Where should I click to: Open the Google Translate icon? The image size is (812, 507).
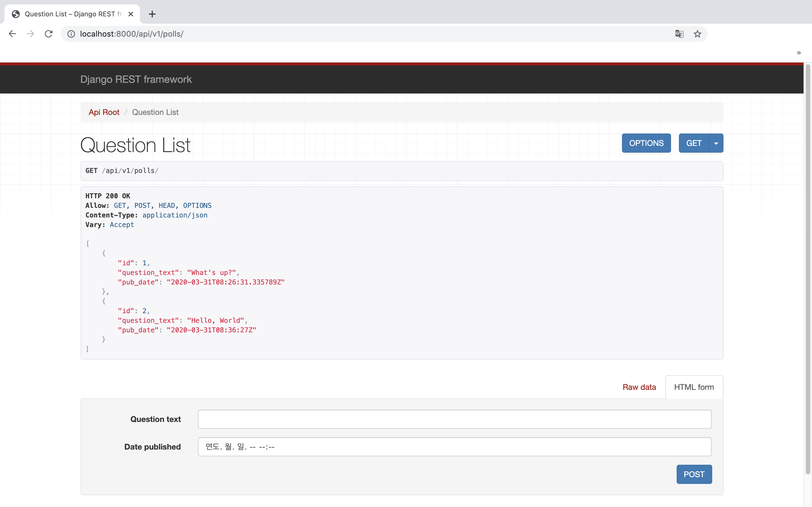coord(679,34)
